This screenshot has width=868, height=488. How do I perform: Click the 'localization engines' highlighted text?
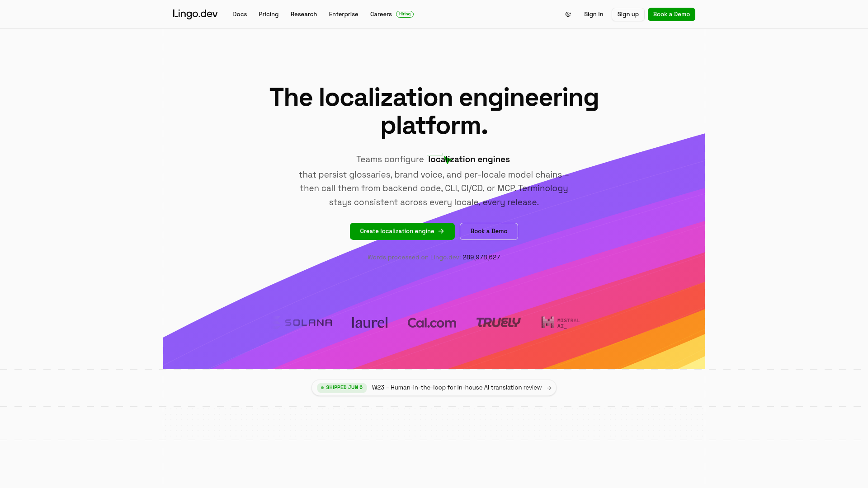click(469, 160)
